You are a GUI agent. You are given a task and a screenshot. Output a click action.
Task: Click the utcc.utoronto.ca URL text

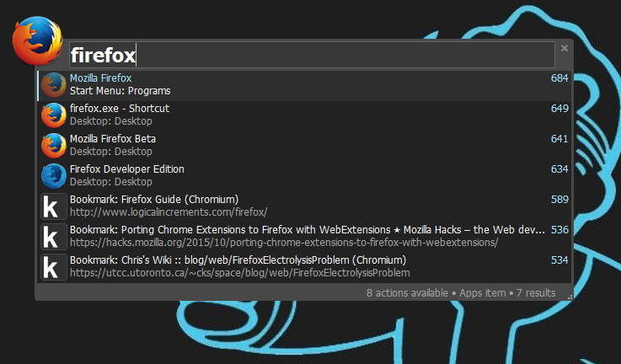240,273
